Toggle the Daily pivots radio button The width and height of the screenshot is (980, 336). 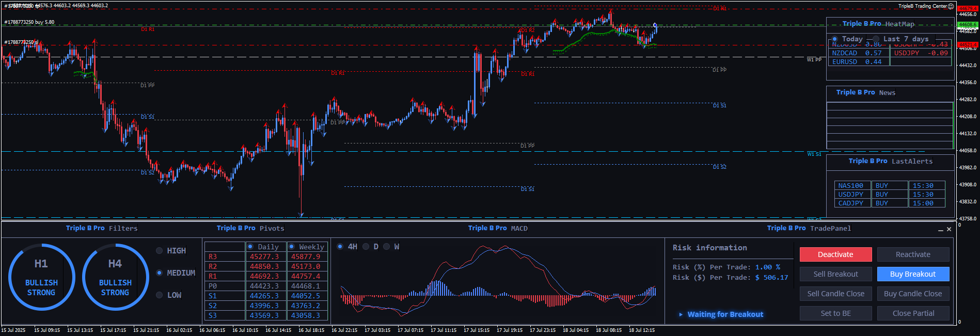pyautogui.click(x=250, y=247)
